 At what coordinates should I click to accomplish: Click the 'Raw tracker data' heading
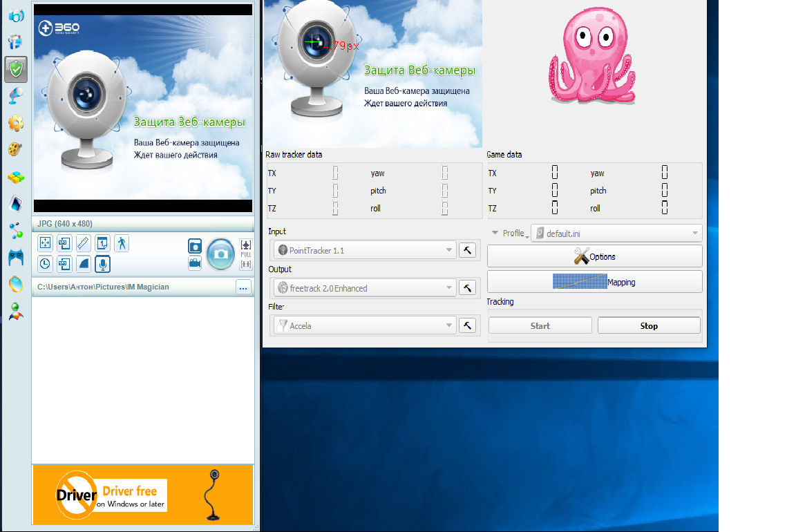click(x=294, y=155)
